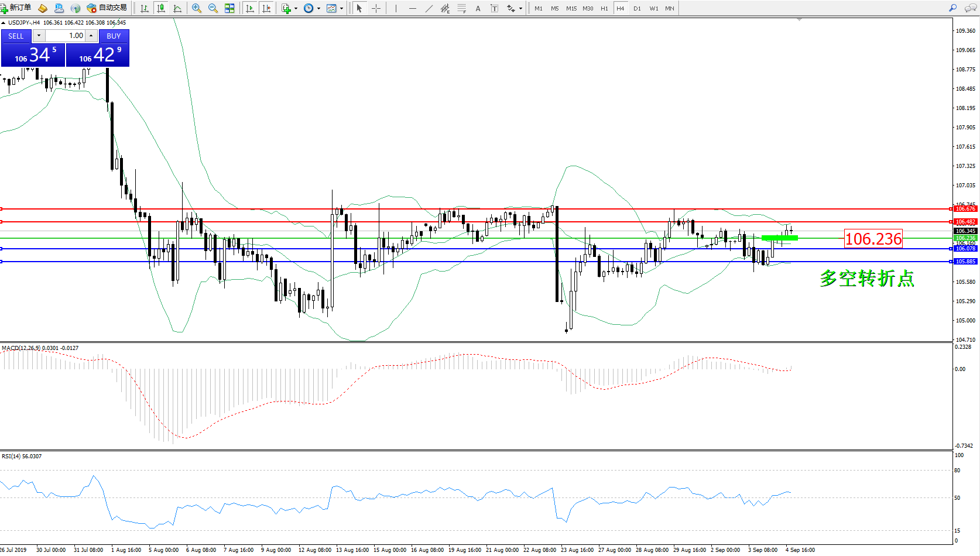
Task: Click the green 106.236 price level tag
Action: click(x=965, y=238)
